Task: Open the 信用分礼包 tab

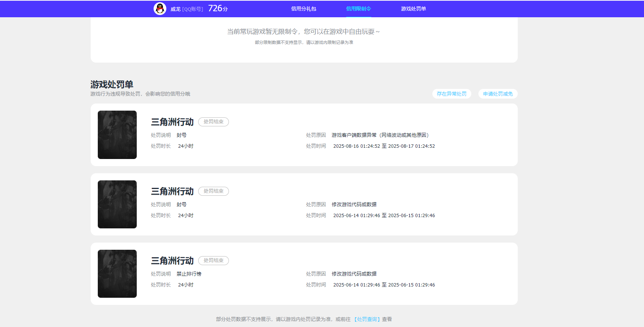Action: (x=304, y=9)
